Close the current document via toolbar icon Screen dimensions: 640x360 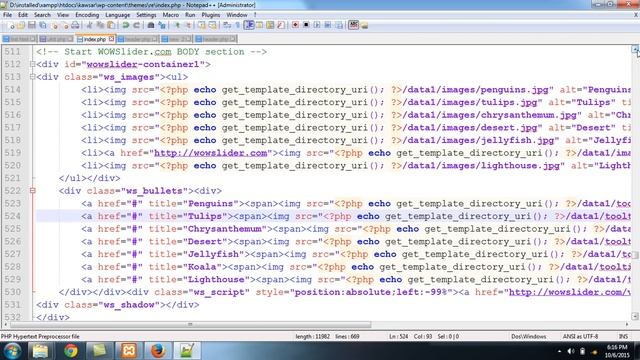pos(54,25)
